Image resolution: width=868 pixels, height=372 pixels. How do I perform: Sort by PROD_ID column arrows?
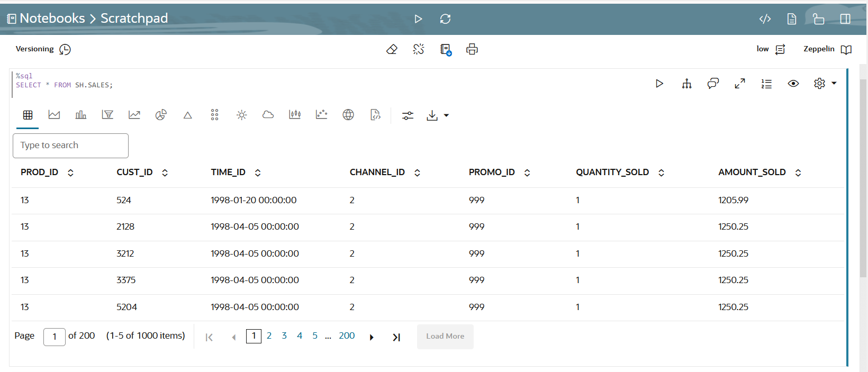pos(70,173)
